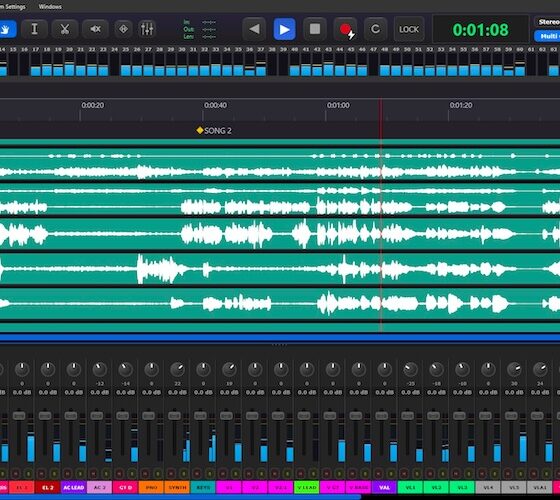The height and width of the screenshot is (500, 560).
Task: Toggle the loop cycle button
Action: [x=375, y=29]
